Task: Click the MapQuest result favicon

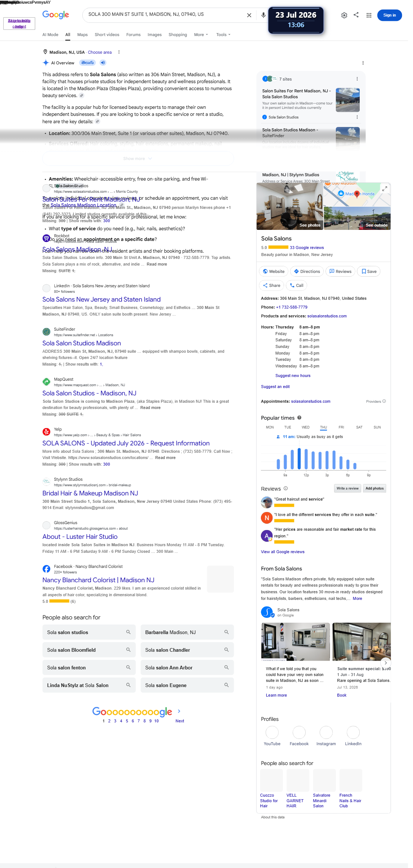Action: pyautogui.click(x=46, y=382)
